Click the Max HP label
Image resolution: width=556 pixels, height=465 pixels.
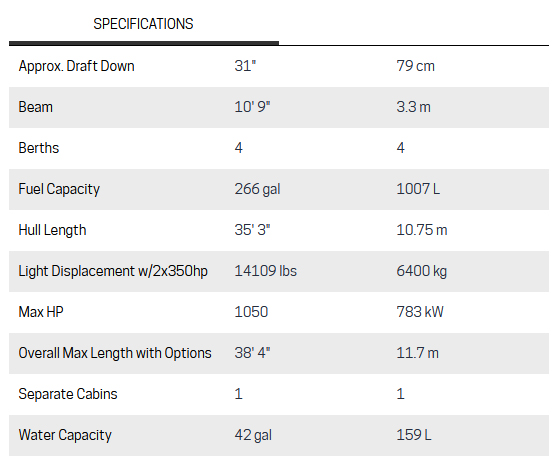point(41,312)
